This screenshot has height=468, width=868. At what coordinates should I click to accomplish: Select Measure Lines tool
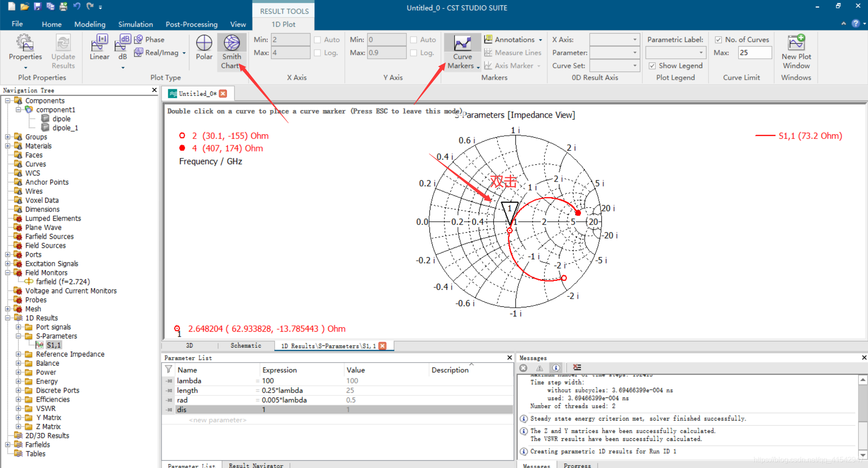point(513,53)
